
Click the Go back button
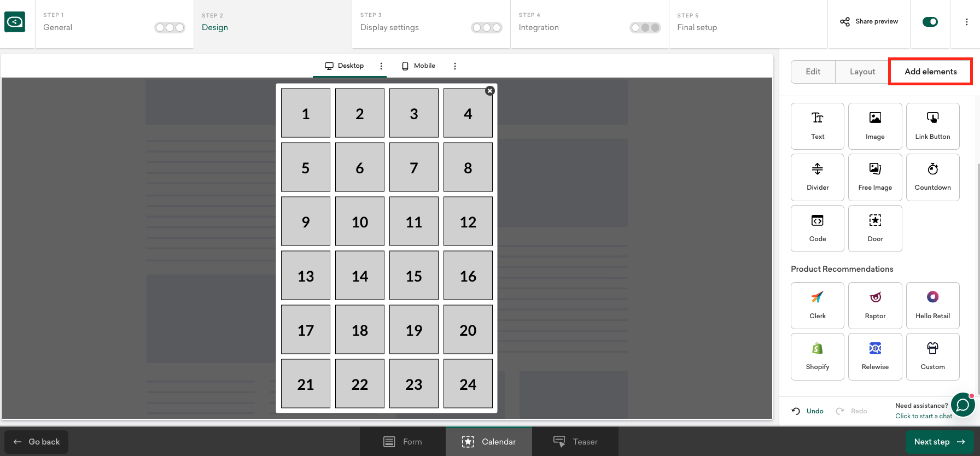[x=37, y=442]
